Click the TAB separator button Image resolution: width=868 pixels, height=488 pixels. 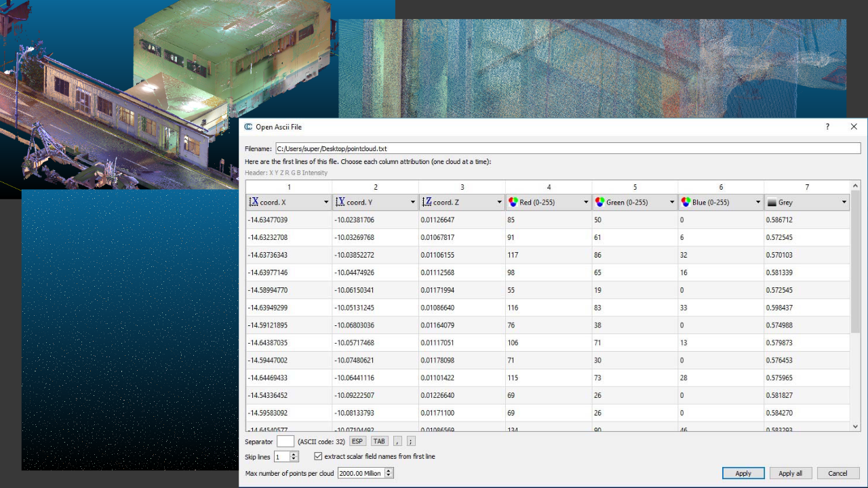[379, 441]
